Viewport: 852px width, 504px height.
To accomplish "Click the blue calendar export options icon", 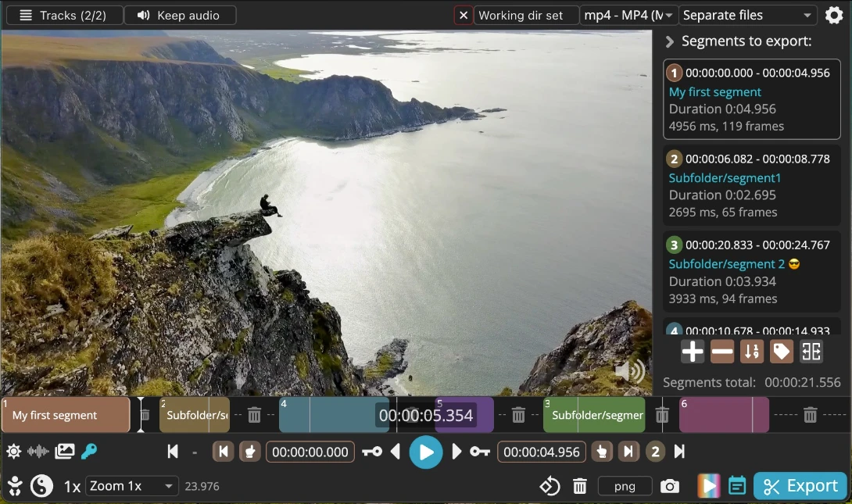I will 737,485.
